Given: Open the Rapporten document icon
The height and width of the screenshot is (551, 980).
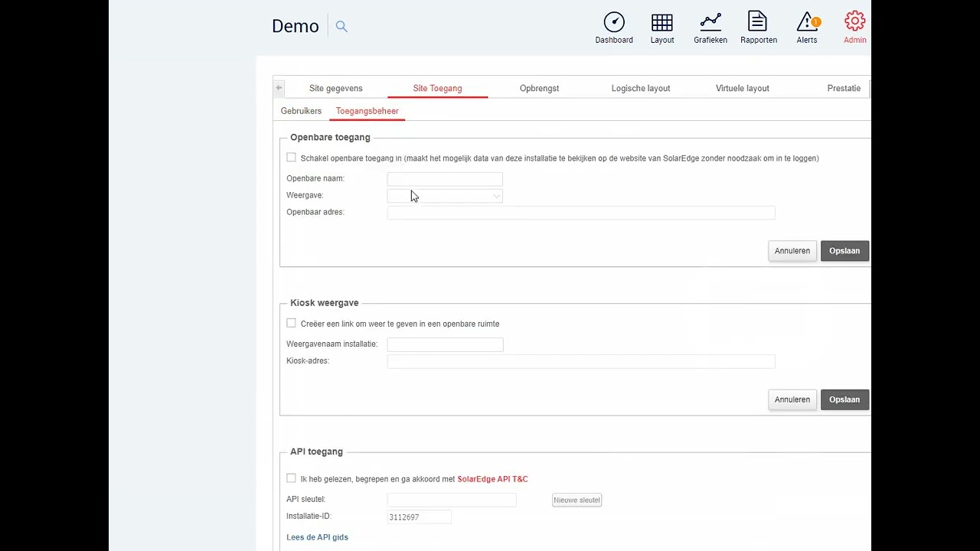Looking at the screenshot, I should click(758, 22).
